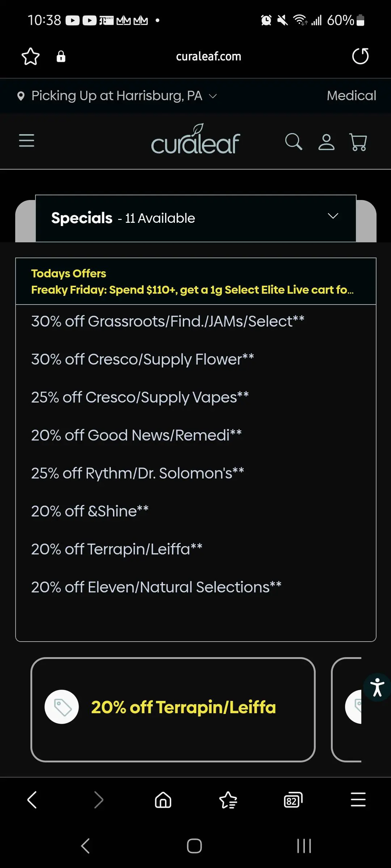
Task: Open the Freaky Friday offer banner
Action: pyautogui.click(x=192, y=290)
